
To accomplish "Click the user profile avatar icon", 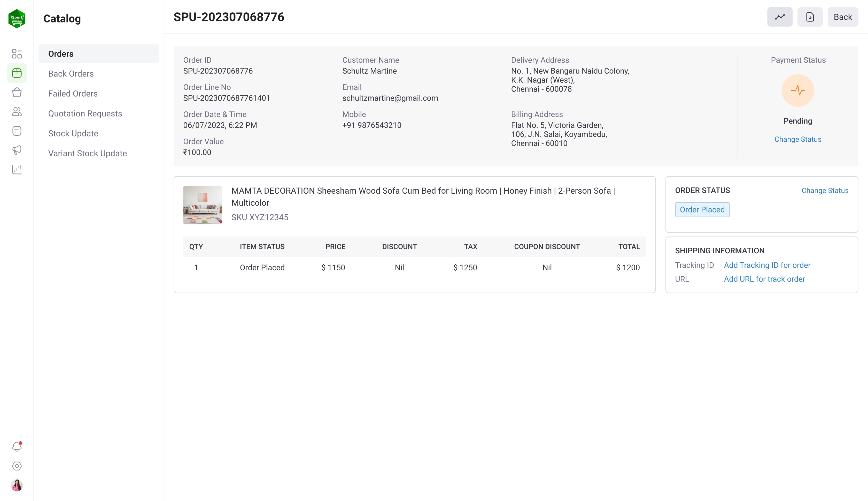I will coord(17,485).
